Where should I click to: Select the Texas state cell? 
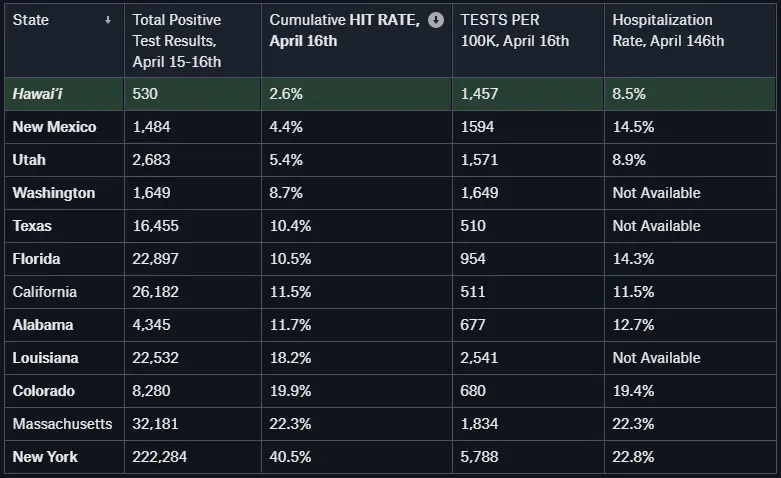(32, 226)
